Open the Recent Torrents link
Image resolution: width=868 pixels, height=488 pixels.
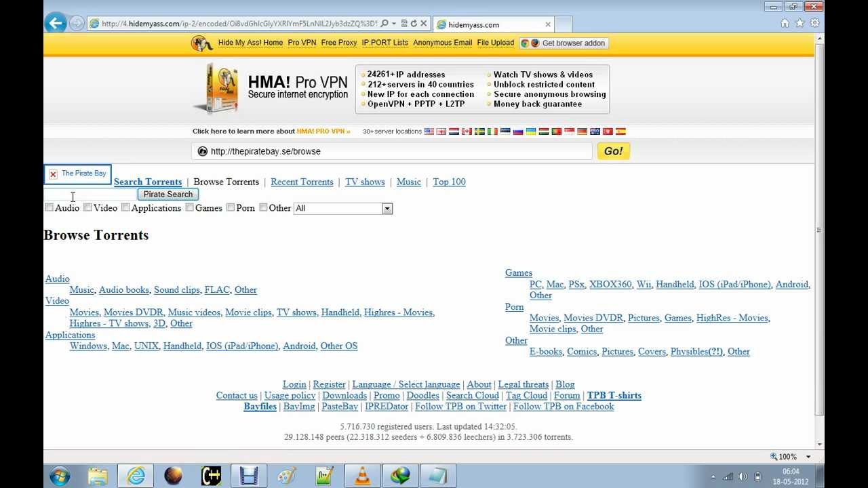[x=302, y=182]
